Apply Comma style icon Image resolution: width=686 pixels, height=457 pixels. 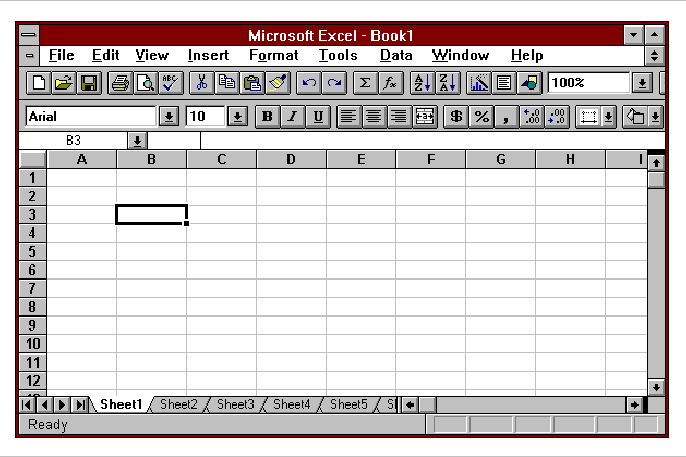tap(506, 117)
